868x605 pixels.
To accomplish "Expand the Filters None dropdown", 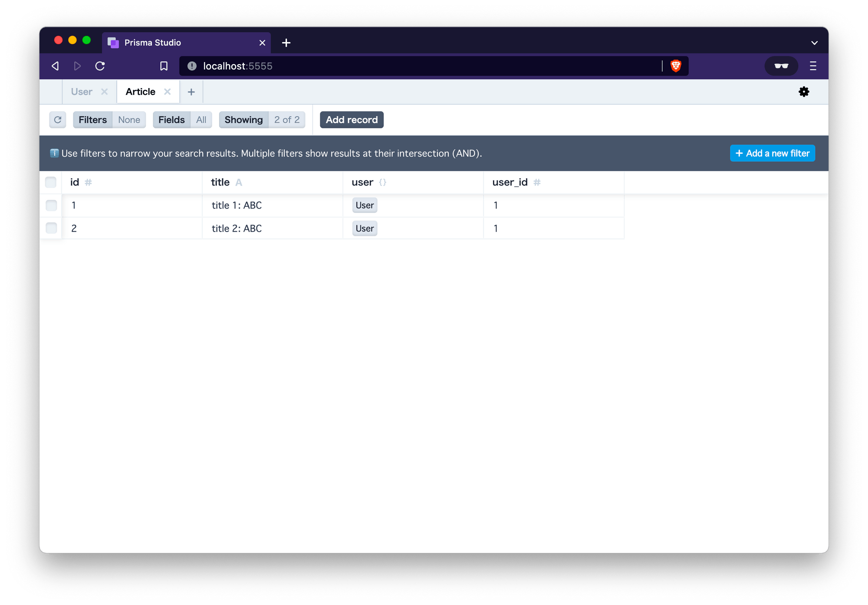I will pos(109,120).
